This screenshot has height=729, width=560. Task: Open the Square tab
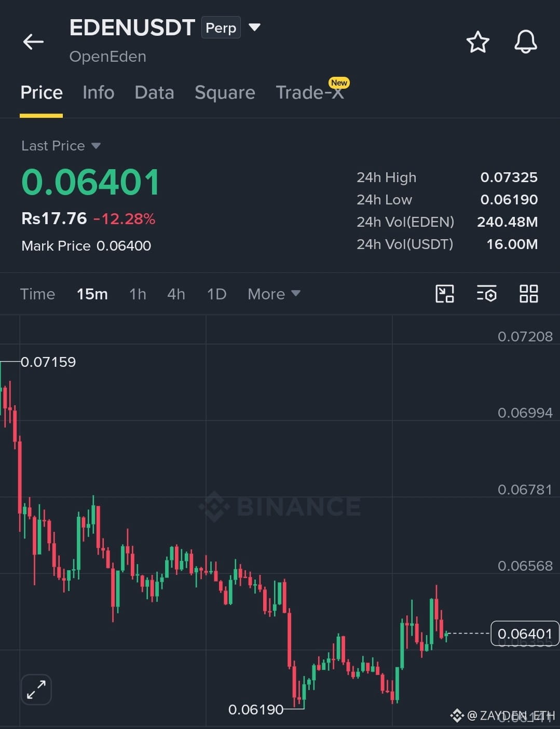coord(225,92)
